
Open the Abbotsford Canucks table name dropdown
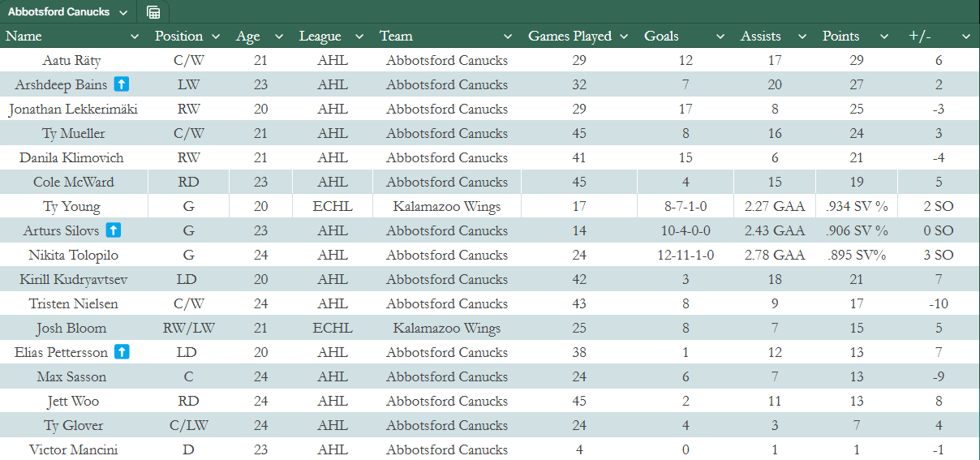[122, 12]
